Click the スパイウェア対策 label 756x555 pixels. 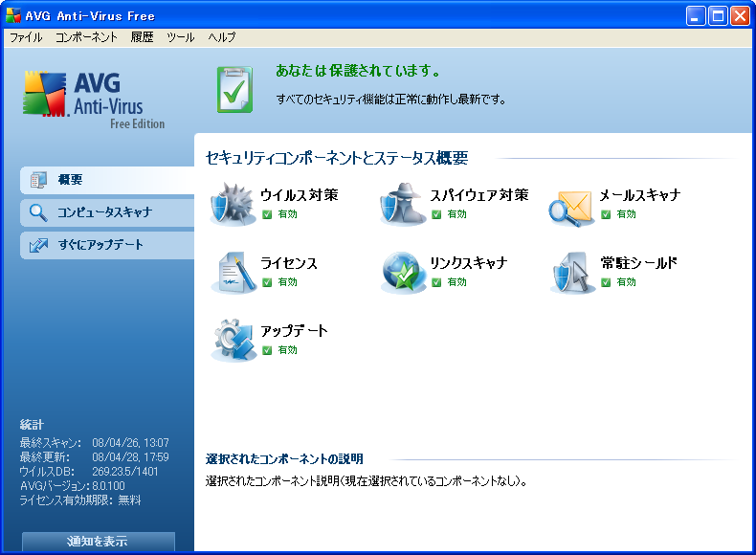(x=479, y=195)
